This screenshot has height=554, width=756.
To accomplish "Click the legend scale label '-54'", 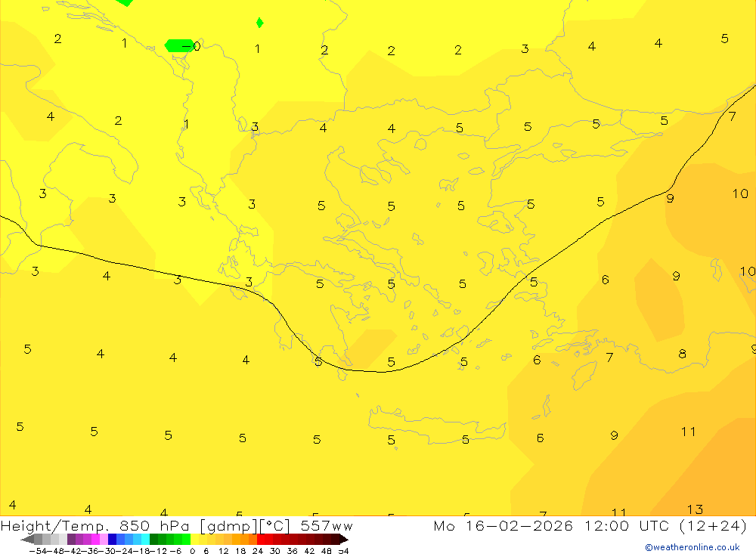I will click(38, 551).
